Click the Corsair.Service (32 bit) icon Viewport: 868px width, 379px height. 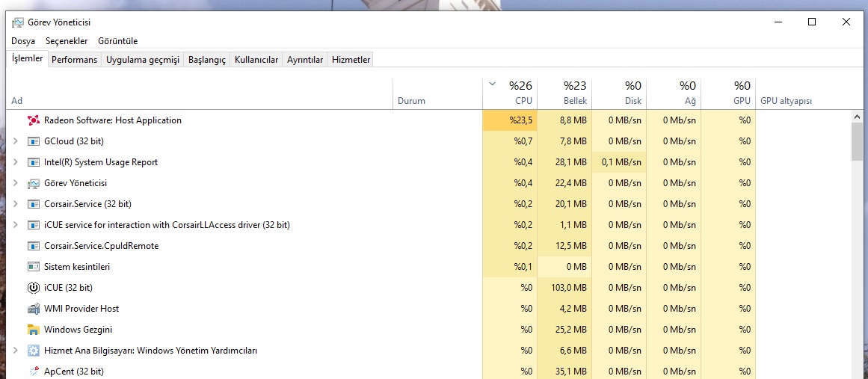pos(33,204)
